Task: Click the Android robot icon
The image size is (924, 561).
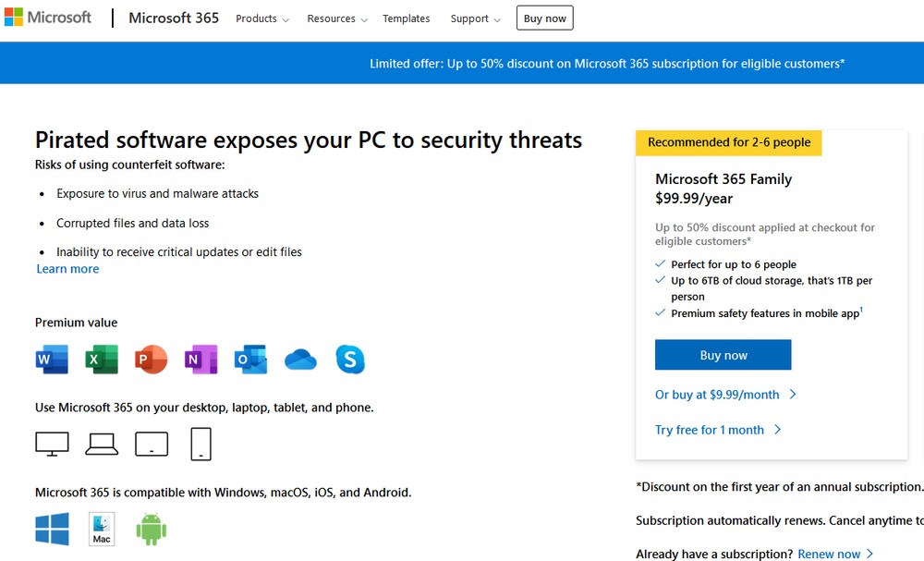Action: click(x=151, y=530)
